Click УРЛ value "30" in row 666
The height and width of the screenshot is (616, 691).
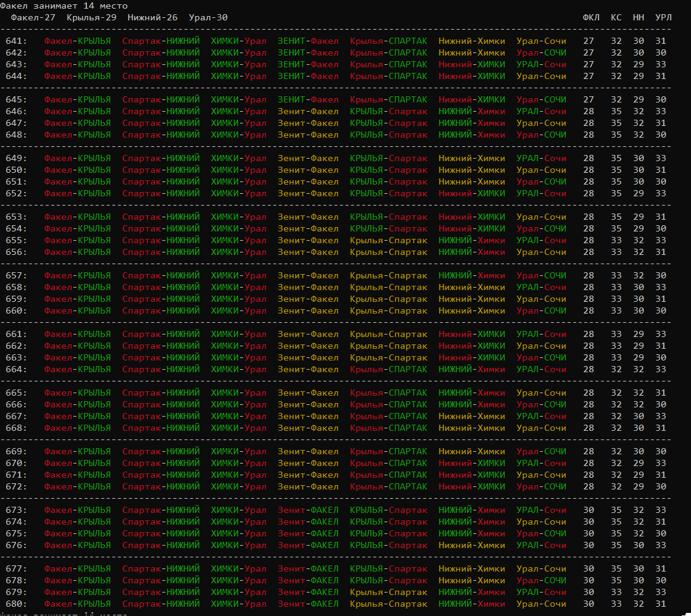(x=661, y=404)
